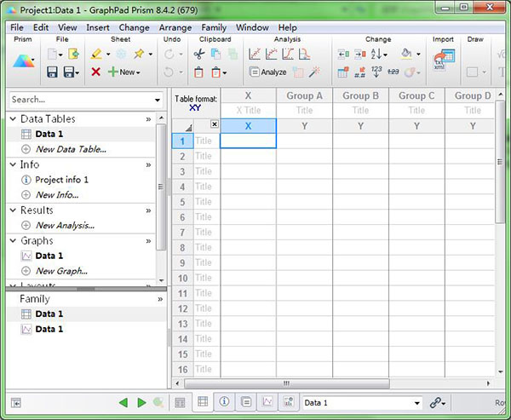Click the exclude values 123 strikethrough icon
The height and width of the screenshot is (420, 511).
pyautogui.click(x=393, y=72)
